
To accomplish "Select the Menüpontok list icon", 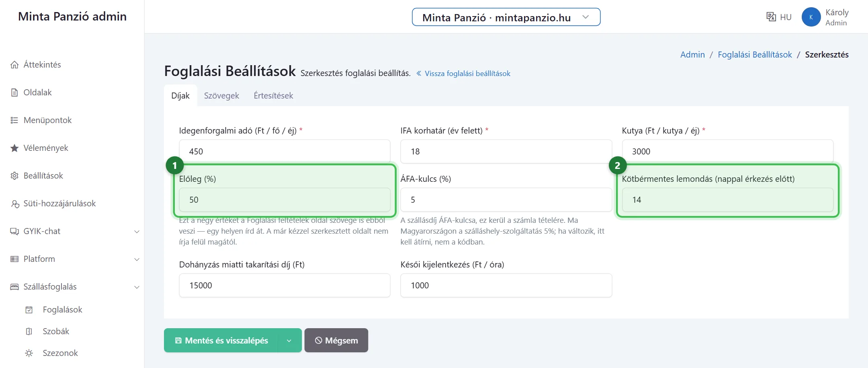I will (x=14, y=120).
